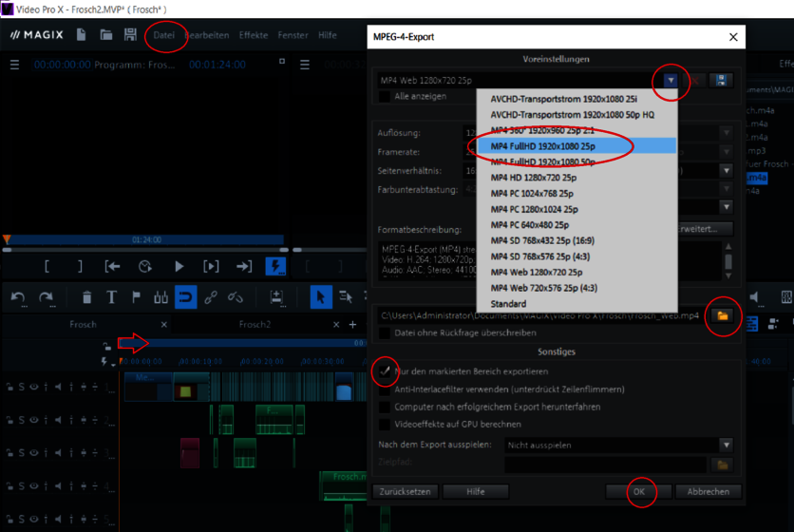Open the Fenster menu
Viewport: 794px width, 532px height.
pyautogui.click(x=293, y=35)
